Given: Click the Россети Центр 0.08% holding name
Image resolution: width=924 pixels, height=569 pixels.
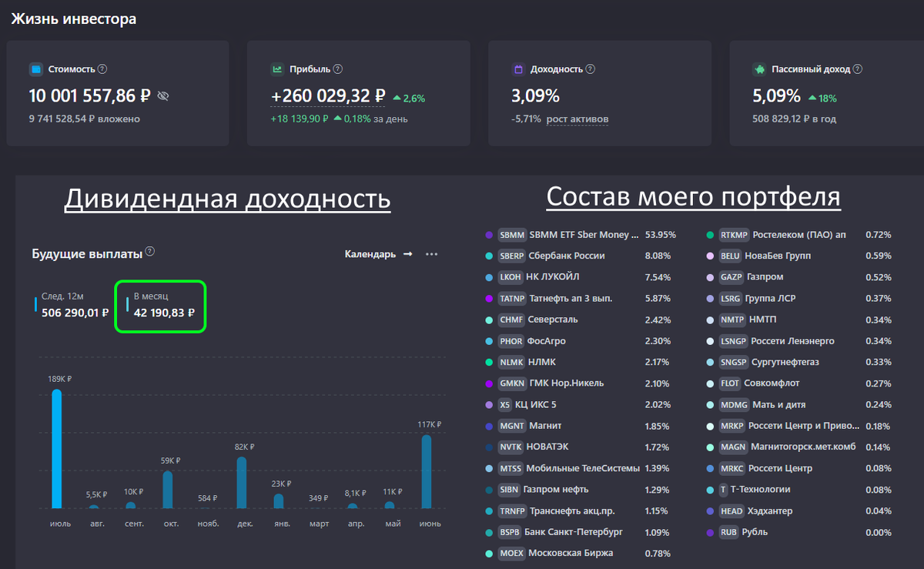Looking at the screenshot, I should [782, 468].
